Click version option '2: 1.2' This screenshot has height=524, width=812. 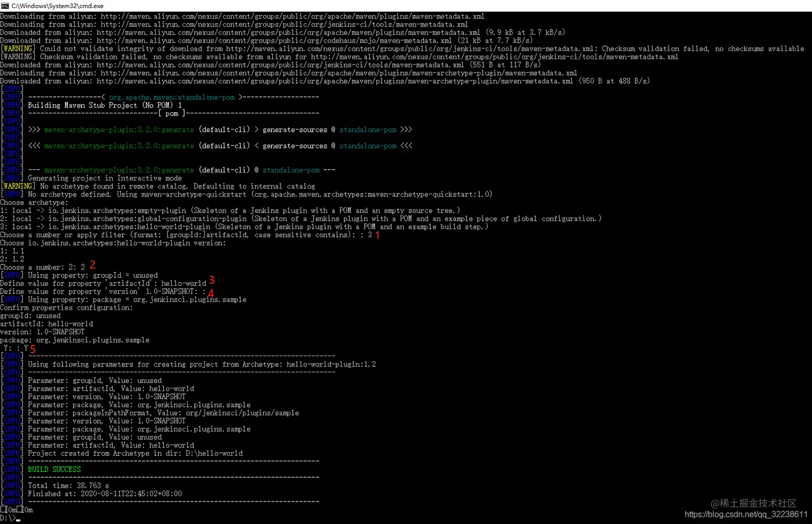[x=12, y=259]
